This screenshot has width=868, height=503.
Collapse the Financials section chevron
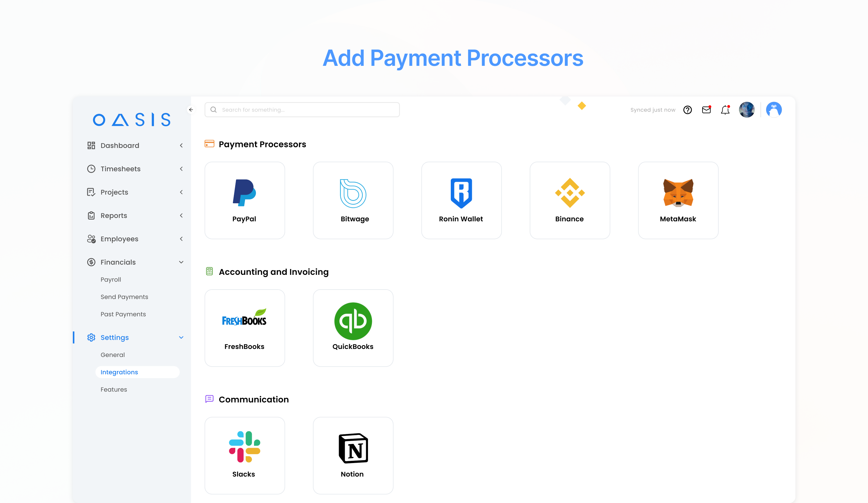click(181, 262)
